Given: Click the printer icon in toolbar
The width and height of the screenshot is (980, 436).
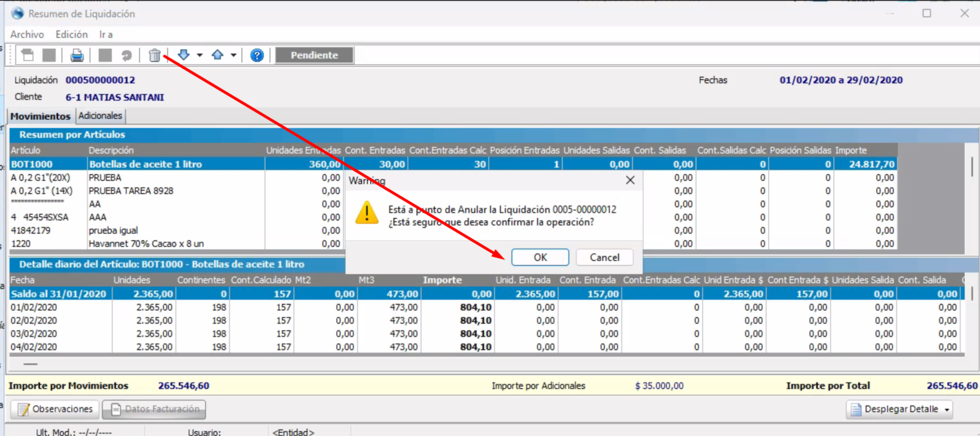Looking at the screenshot, I should point(77,56).
